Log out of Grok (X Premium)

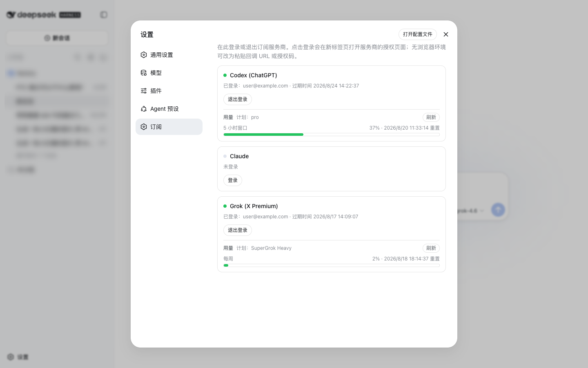(x=238, y=230)
